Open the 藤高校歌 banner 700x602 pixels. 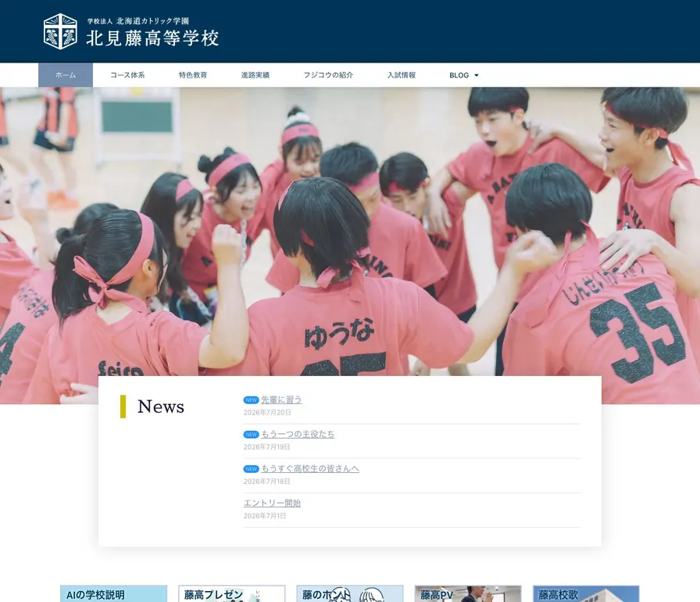(586, 594)
